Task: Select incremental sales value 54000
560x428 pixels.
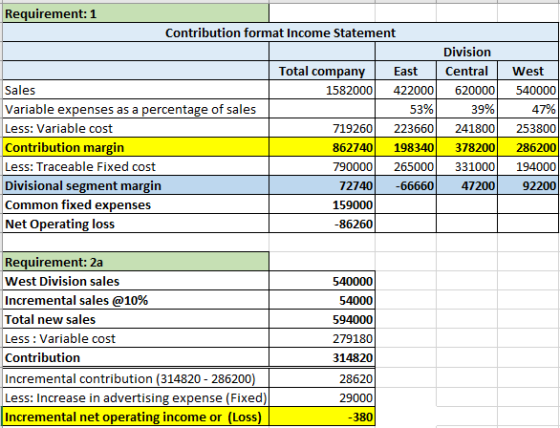Action: pyautogui.click(x=322, y=300)
